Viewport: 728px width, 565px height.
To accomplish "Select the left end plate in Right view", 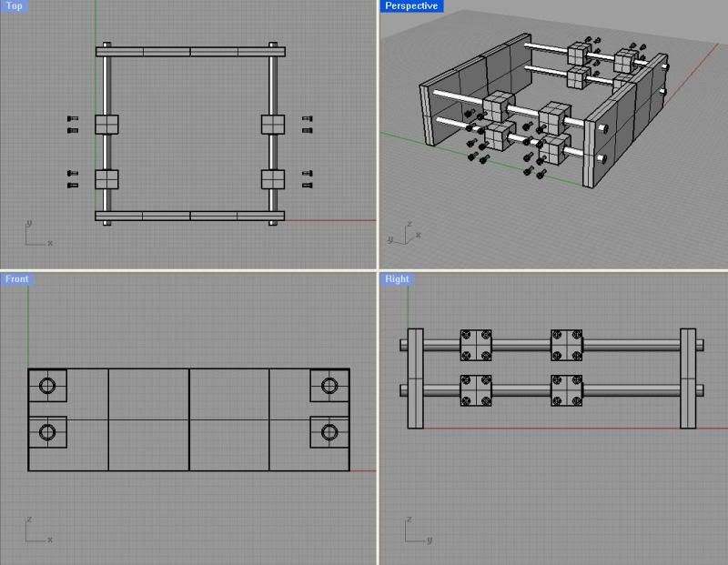I will click(416, 378).
